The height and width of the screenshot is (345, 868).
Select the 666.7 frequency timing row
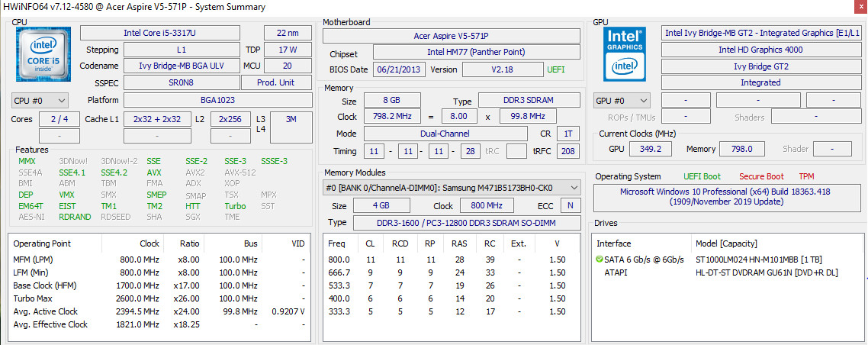pos(452,272)
